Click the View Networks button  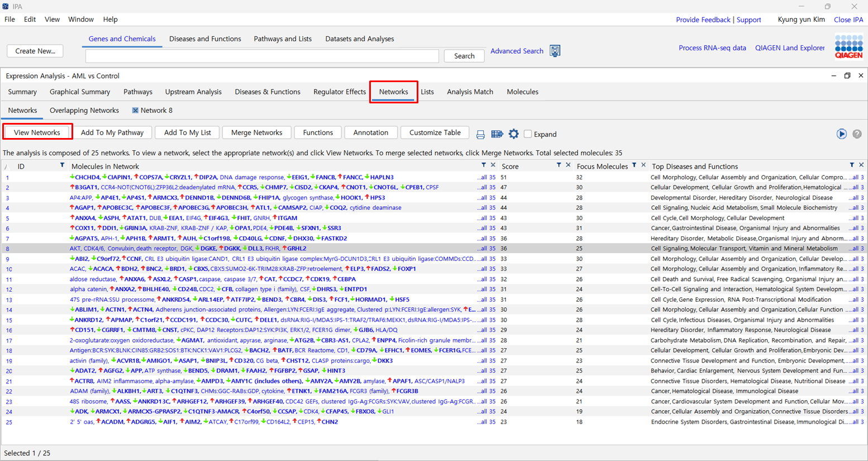click(37, 132)
